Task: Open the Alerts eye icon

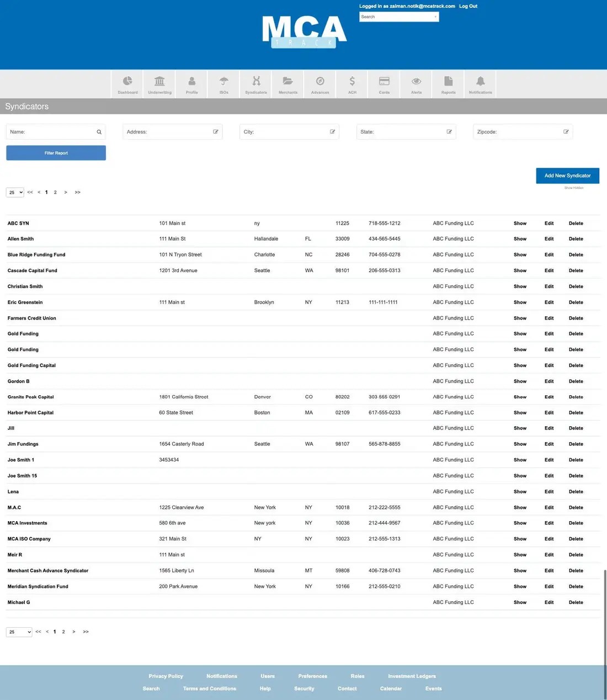Action: coord(417,81)
